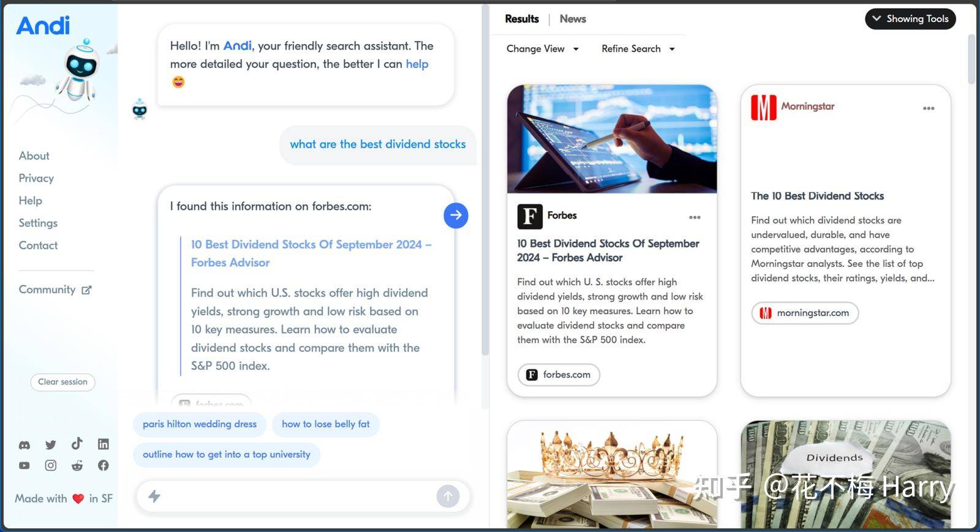Open Andi's YouTube channel icon
The width and height of the screenshot is (980, 532).
24,465
